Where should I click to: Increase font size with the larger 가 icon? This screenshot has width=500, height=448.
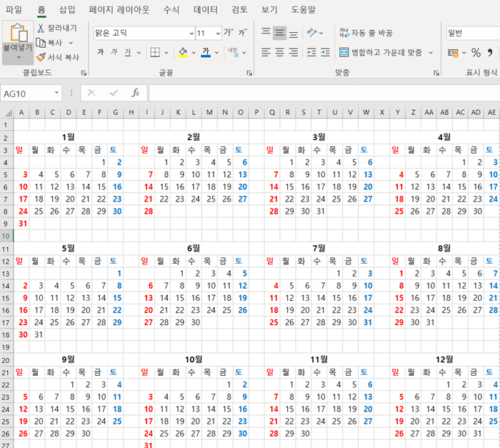click(x=229, y=32)
